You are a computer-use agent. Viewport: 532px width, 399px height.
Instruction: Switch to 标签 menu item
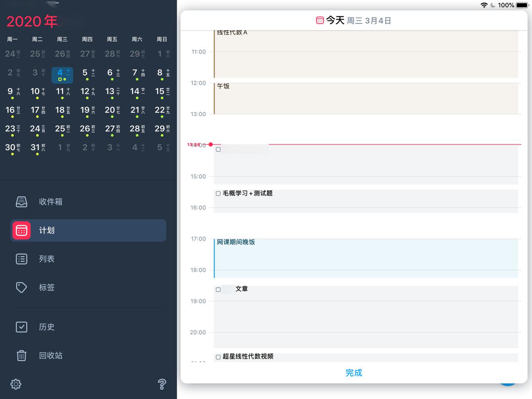88,288
